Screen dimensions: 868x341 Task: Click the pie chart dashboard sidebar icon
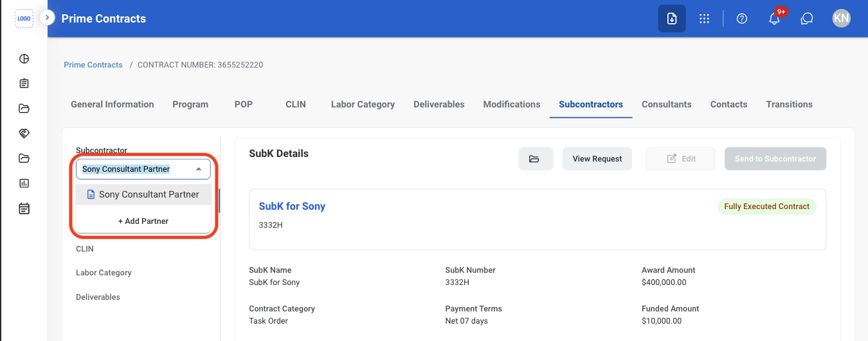coord(24,59)
